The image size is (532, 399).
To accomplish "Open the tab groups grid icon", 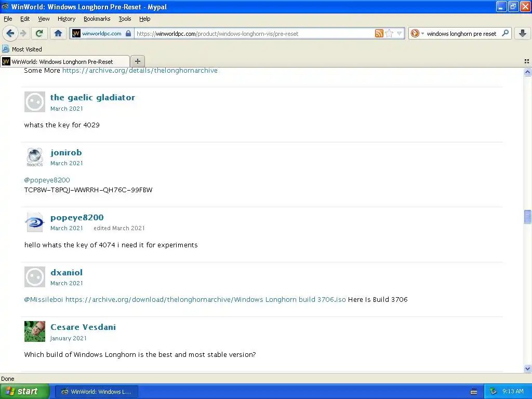I will 527,61.
